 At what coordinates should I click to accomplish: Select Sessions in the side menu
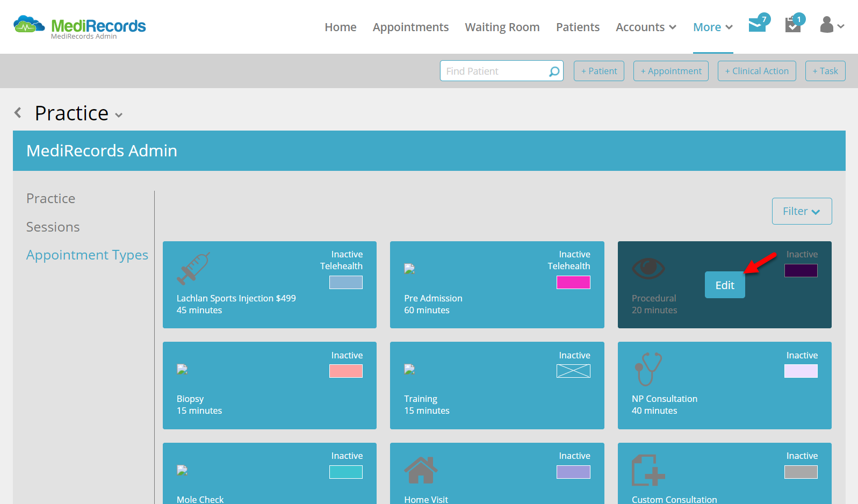click(53, 227)
